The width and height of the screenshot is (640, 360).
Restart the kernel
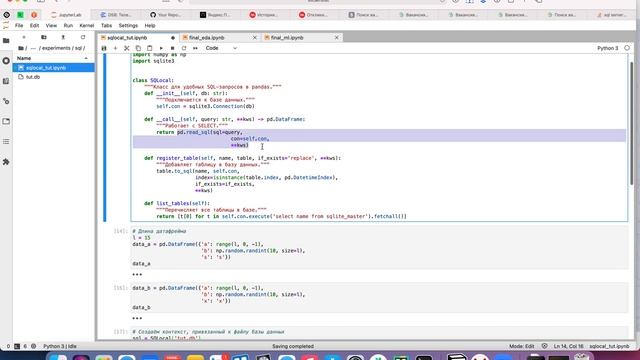[x=184, y=48]
